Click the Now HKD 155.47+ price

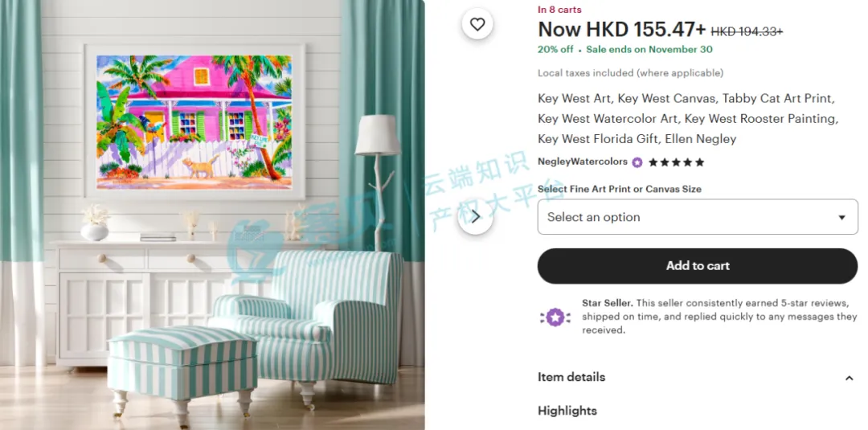[621, 29]
